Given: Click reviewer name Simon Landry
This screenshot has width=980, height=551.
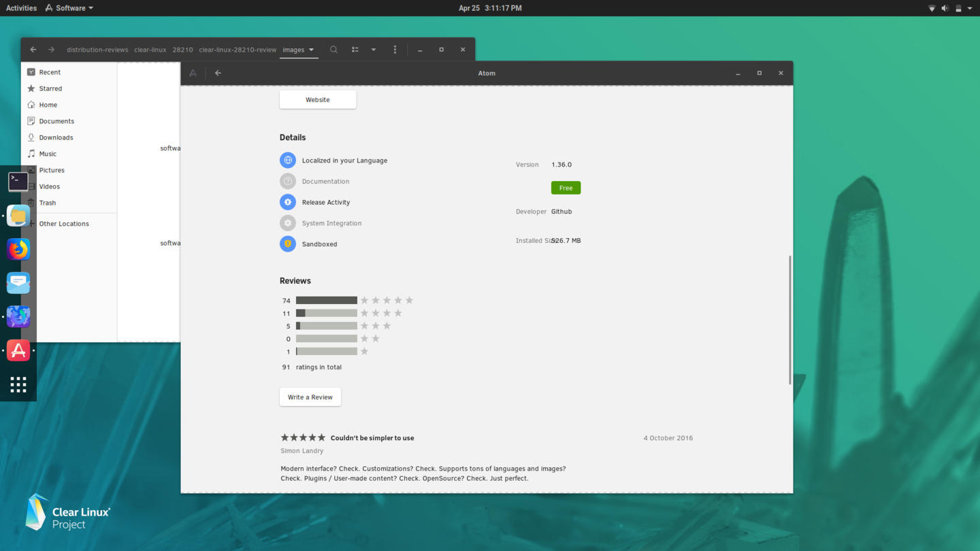Looking at the screenshot, I should click(x=301, y=451).
